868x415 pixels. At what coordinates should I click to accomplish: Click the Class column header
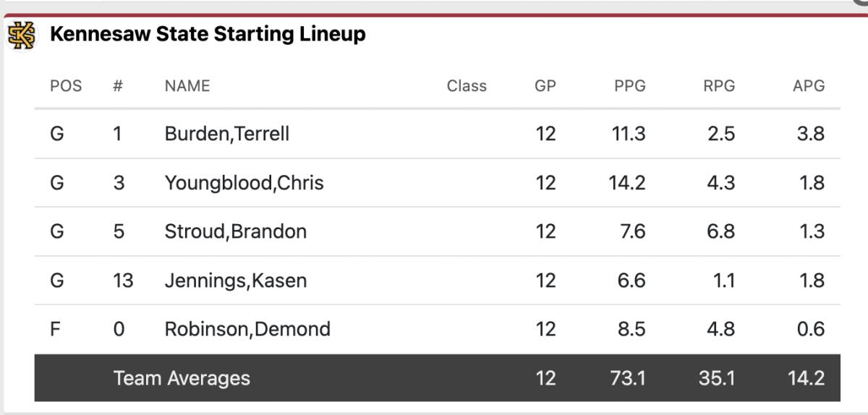coord(467,86)
